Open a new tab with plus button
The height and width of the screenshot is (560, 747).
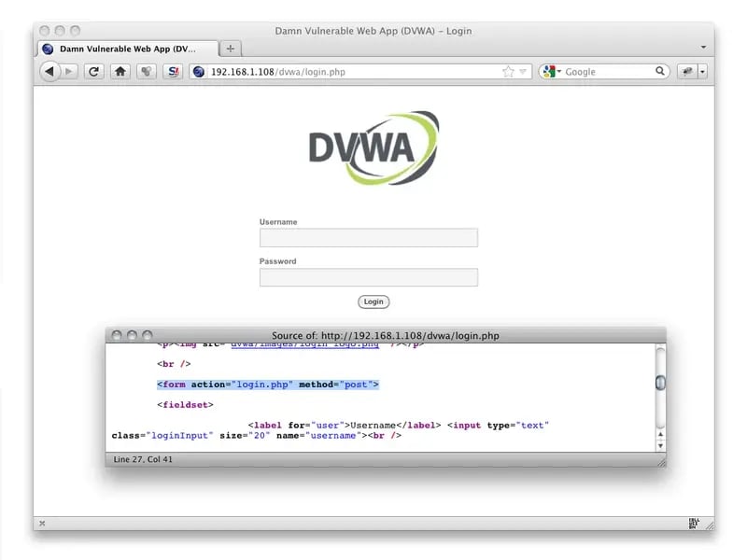click(x=230, y=49)
